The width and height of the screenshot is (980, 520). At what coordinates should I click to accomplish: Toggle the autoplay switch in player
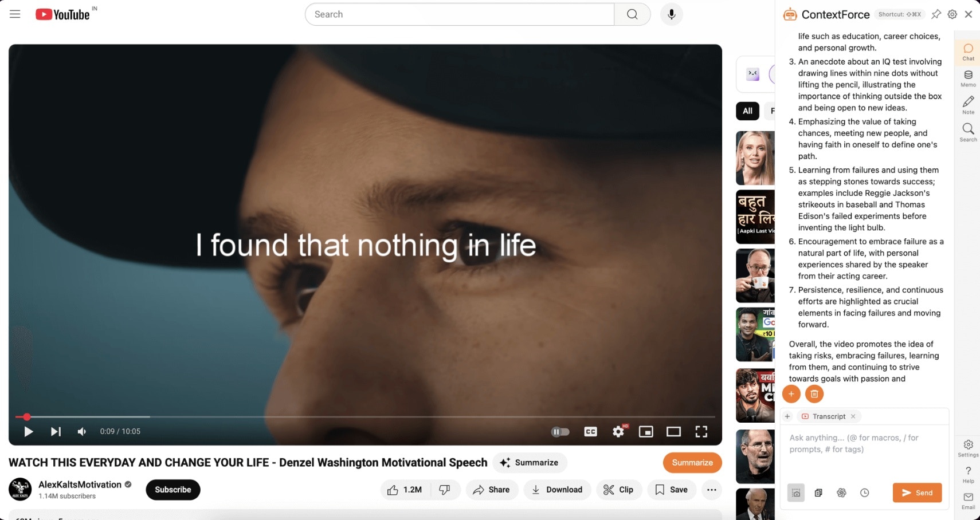[x=560, y=432]
